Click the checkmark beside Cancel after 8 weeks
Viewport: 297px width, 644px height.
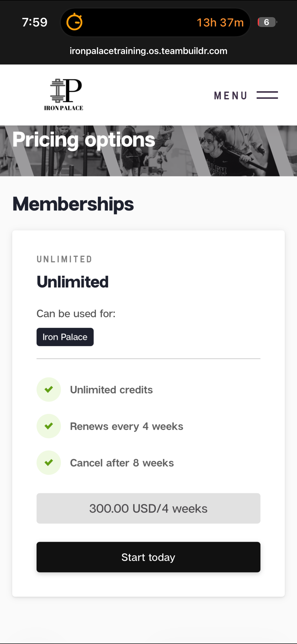tap(49, 463)
